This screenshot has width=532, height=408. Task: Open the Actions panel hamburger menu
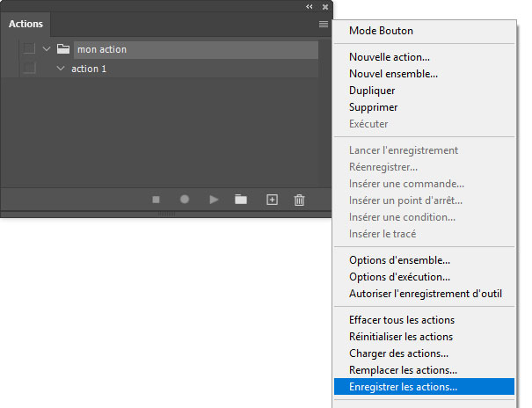324,25
